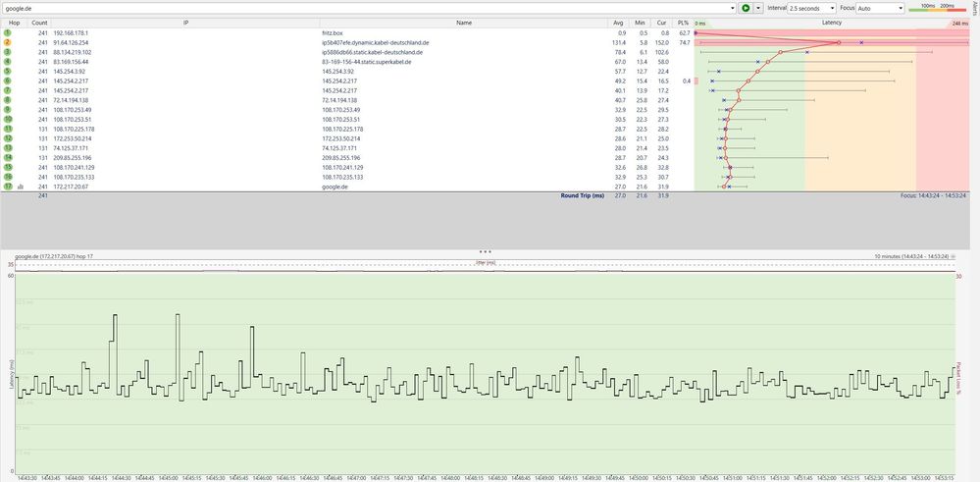Select hop 5 circle icon
This screenshot has height=482, width=980.
[8, 71]
